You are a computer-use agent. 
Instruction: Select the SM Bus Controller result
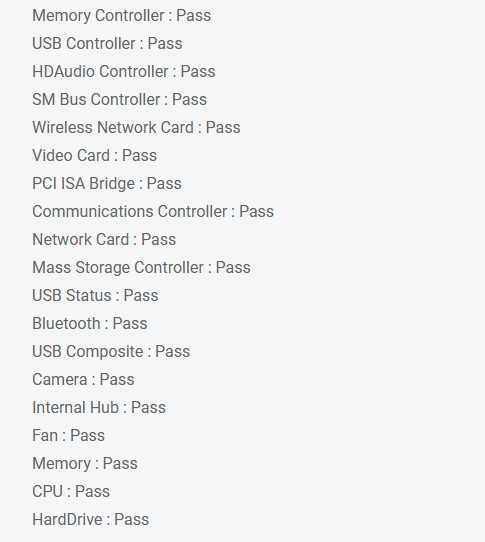click(119, 100)
